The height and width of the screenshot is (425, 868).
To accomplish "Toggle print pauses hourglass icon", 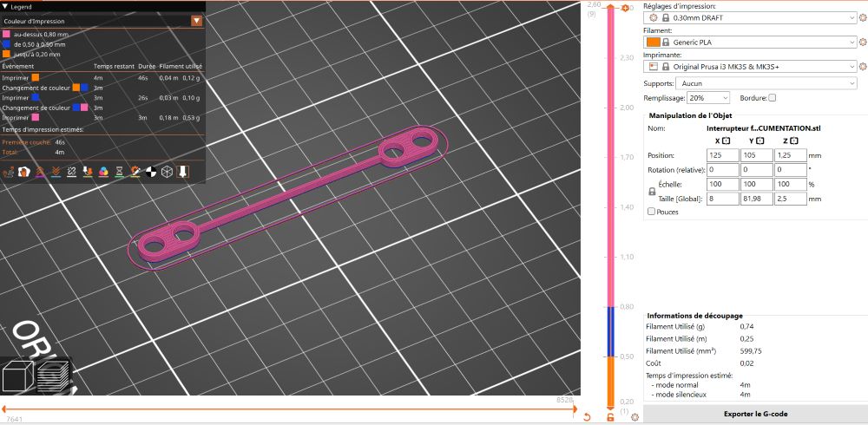I will [x=119, y=172].
